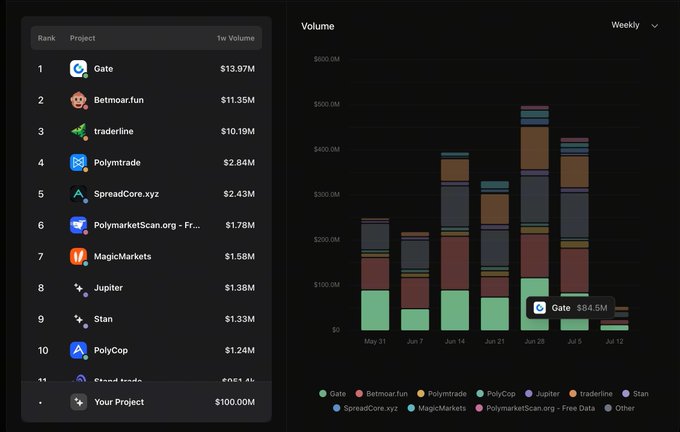This screenshot has height=432, width=680.
Task: Open the PolymarketScan.org - Fr... project name
Action: 147,225
